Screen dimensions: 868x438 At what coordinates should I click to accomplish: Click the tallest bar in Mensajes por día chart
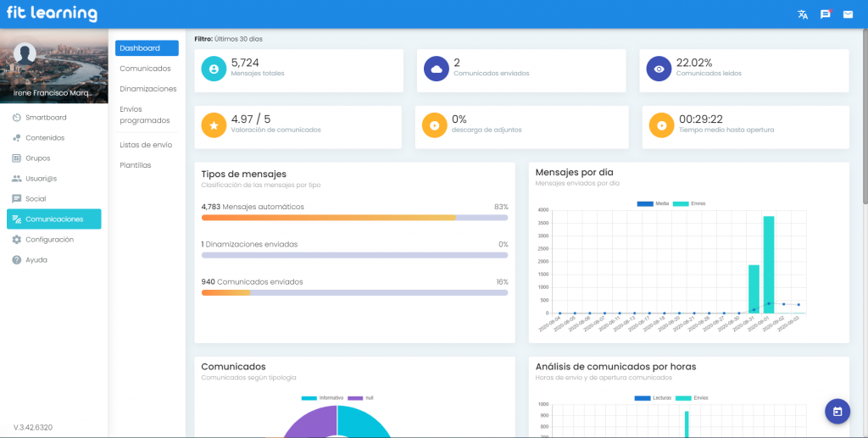coord(768,264)
